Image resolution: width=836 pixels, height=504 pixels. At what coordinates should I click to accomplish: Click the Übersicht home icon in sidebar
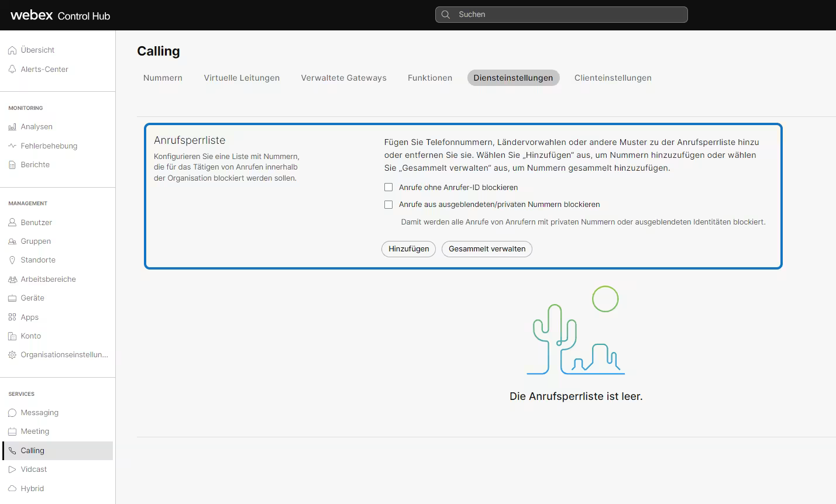point(12,50)
